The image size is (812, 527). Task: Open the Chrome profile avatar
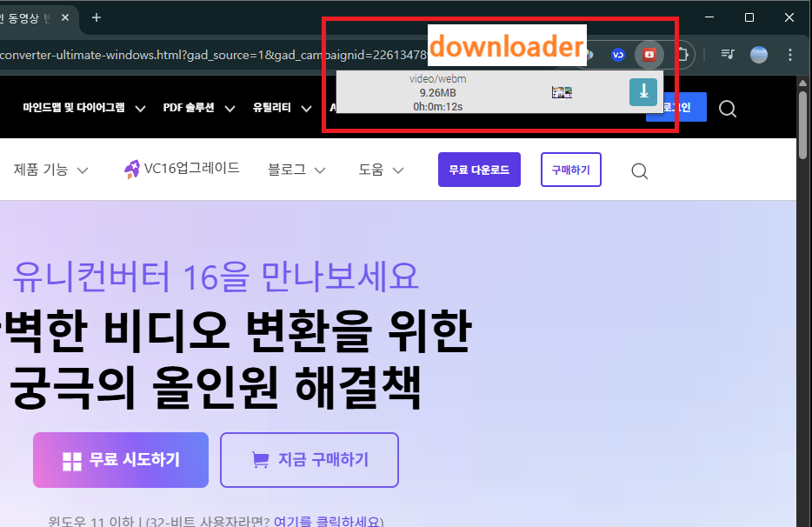[x=759, y=55]
